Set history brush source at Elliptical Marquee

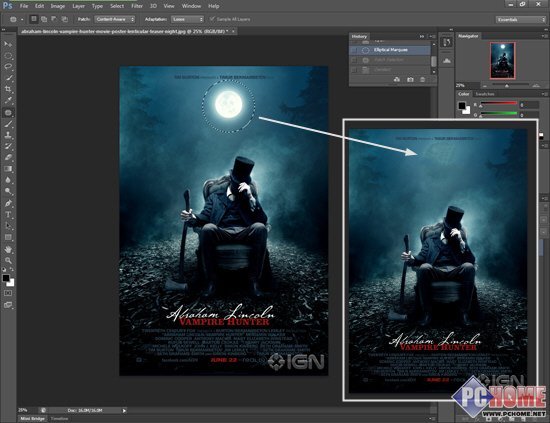(354, 50)
